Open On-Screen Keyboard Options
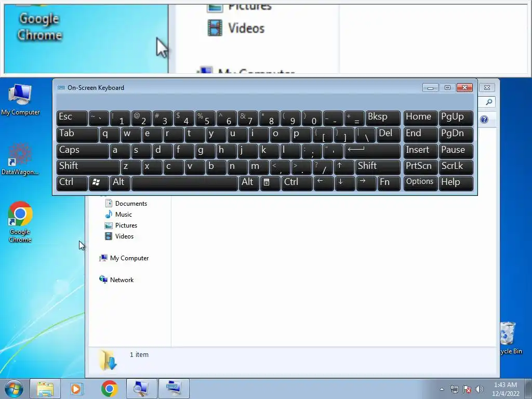 (420, 183)
